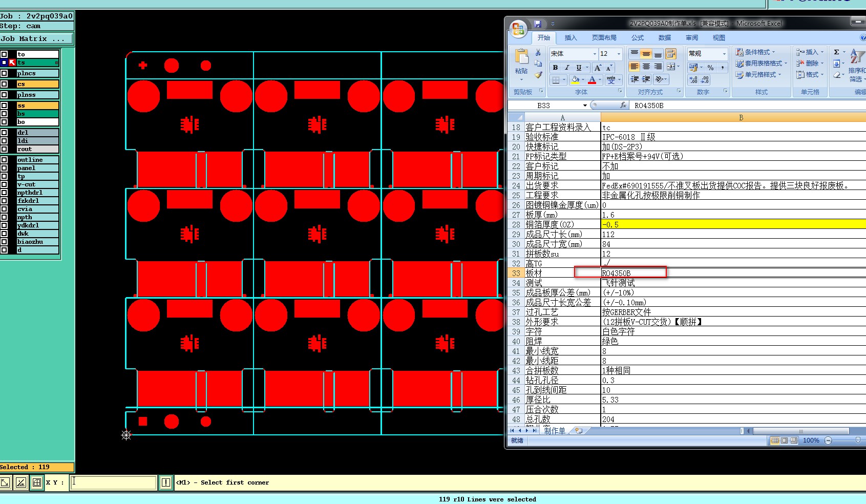Click the red font color A
The height and width of the screenshot is (504, 866).
point(592,80)
